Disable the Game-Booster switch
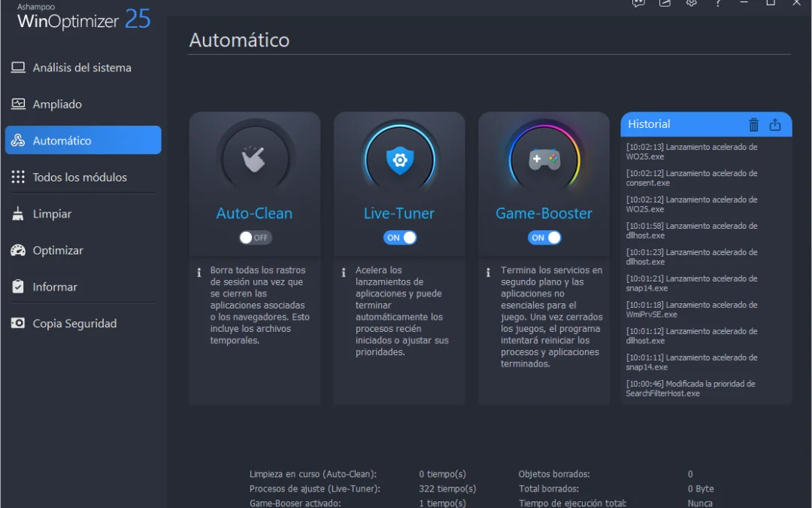This screenshot has width=812, height=508. (544, 237)
